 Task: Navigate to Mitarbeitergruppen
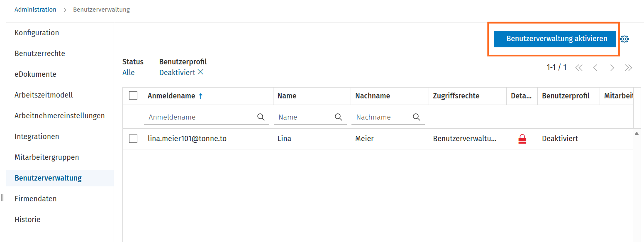[x=47, y=157]
